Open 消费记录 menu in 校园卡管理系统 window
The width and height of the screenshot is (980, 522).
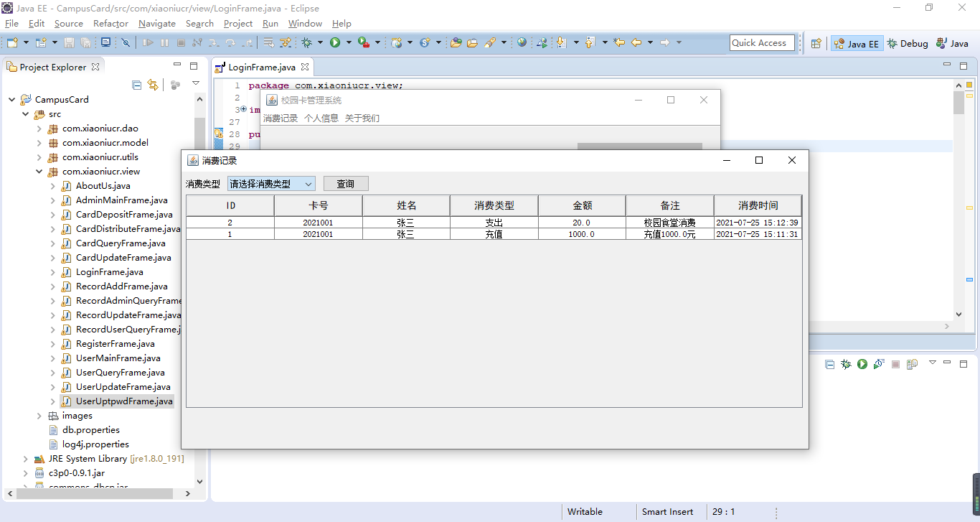point(281,118)
